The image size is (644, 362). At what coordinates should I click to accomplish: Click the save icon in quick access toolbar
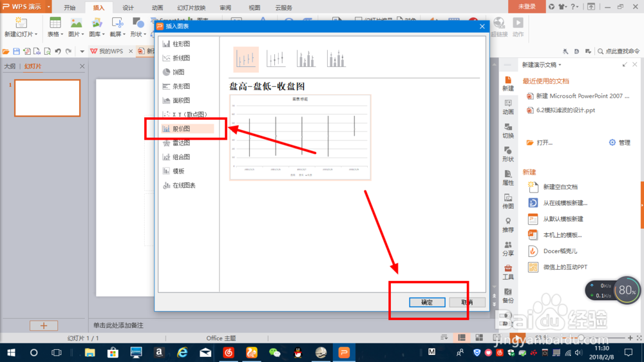coord(17,52)
